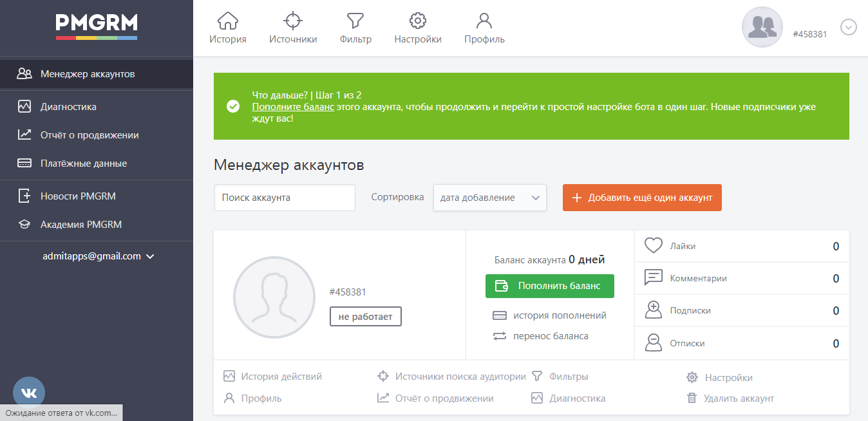Click the VK round button
Viewport: 868px width, 421px height.
point(29,393)
